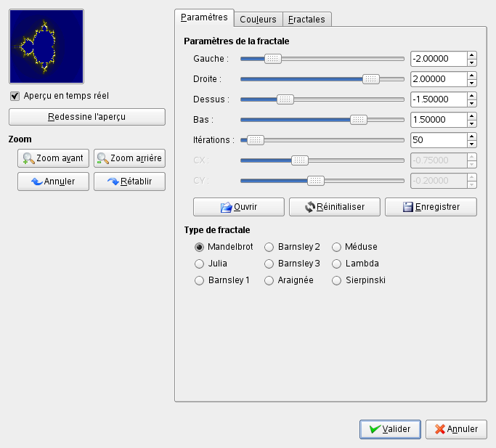Viewport: 496px width, 448px height.
Task: Confirm with the Valider button label
Action: pos(397,429)
